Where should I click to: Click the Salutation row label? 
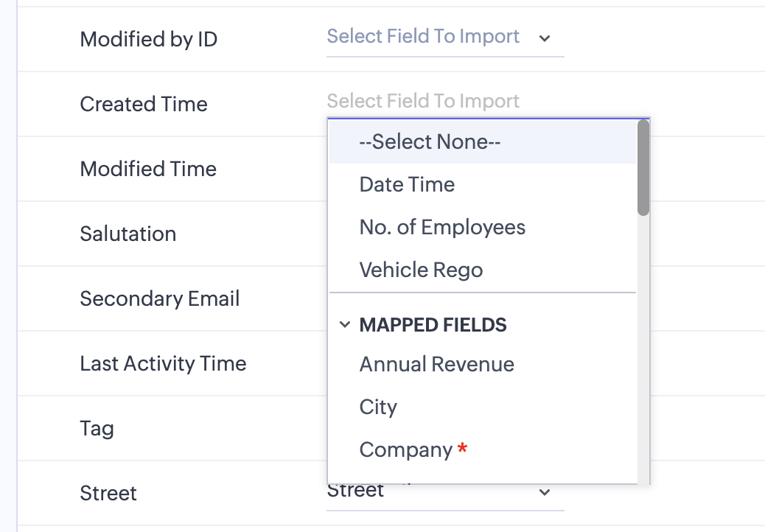pyautogui.click(x=128, y=234)
